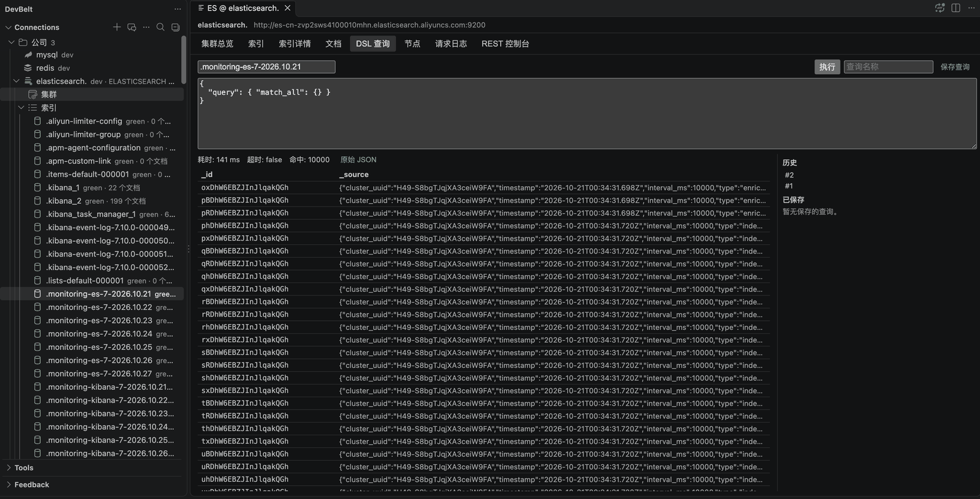Open the DevBelt panel ellipsis menu
The image size is (980, 499).
(178, 9)
